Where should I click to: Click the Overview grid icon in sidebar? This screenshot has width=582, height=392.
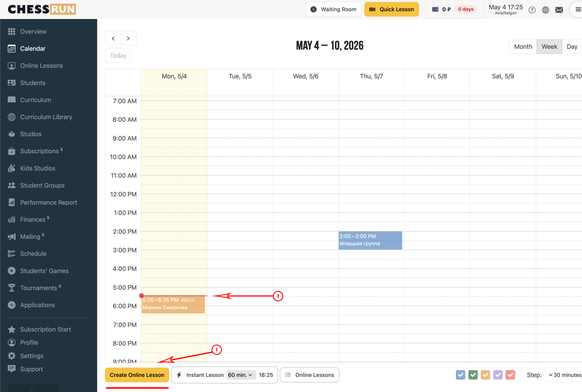click(12, 32)
